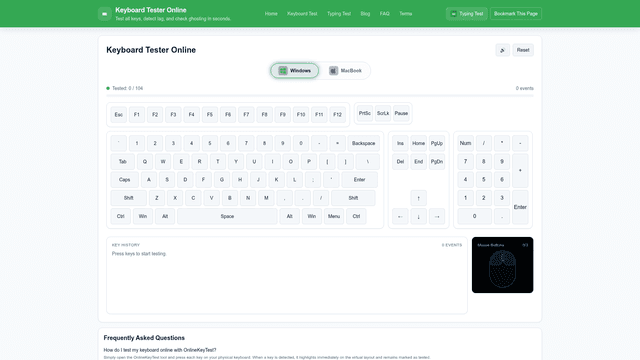Click the down arrow key
The width and height of the screenshot is (640, 360).
418,216
